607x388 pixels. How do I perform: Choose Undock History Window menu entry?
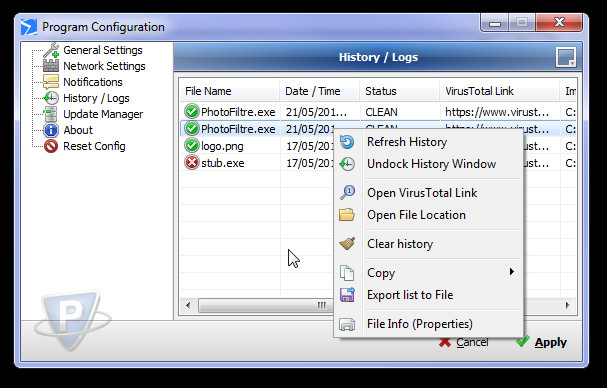pos(429,164)
